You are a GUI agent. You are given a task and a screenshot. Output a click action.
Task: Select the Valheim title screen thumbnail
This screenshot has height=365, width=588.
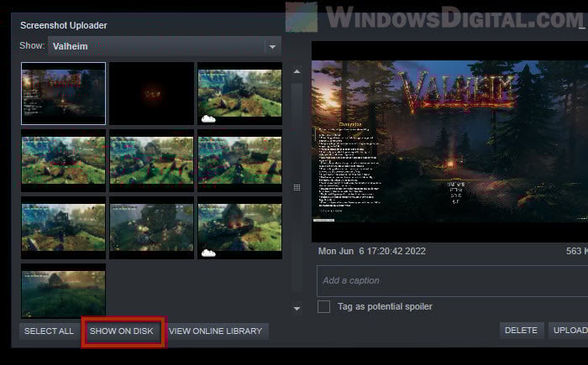pyautogui.click(x=63, y=93)
